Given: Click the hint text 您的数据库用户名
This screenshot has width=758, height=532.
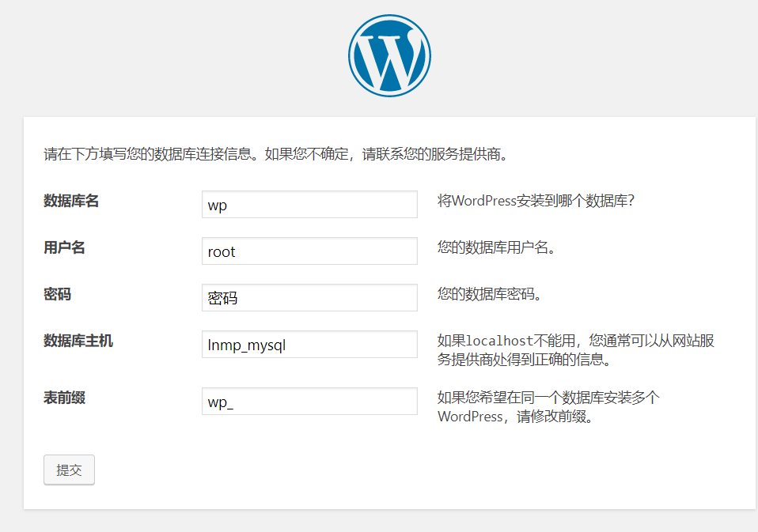Looking at the screenshot, I should pos(489,247).
